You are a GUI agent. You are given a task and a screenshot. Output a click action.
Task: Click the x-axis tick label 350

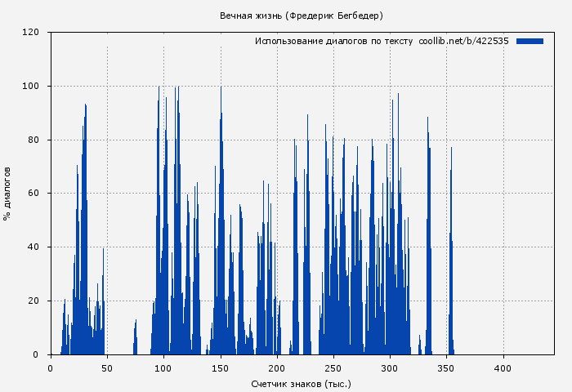pyautogui.click(x=447, y=368)
